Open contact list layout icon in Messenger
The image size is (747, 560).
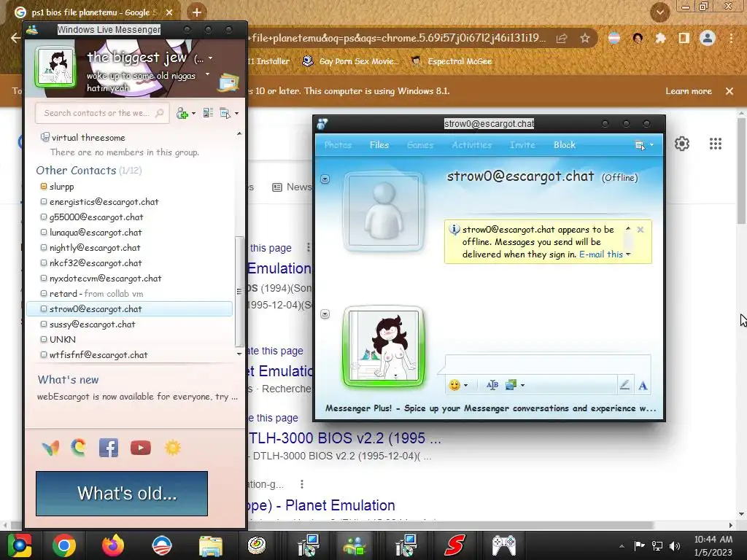(x=208, y=113)
